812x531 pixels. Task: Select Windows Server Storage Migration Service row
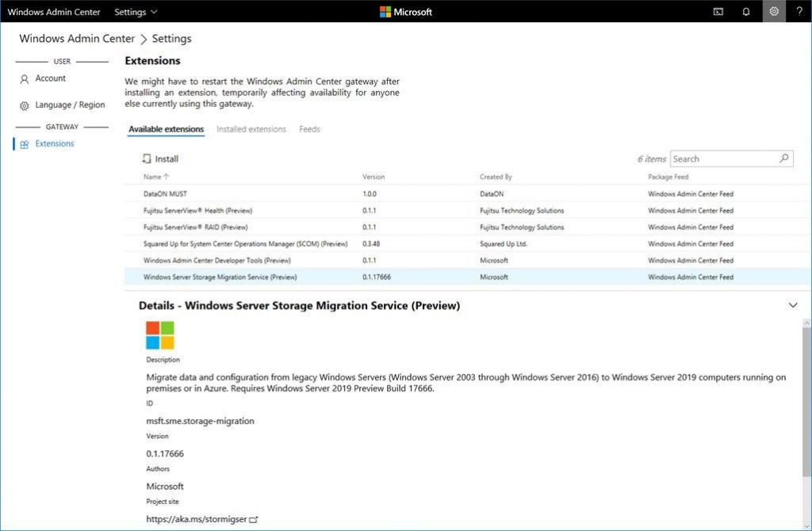tap(468, 277)
